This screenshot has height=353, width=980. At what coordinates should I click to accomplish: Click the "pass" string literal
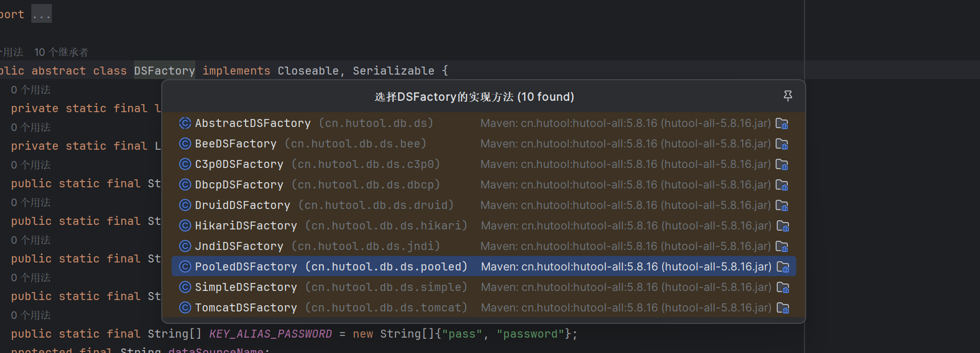[462, 334]
